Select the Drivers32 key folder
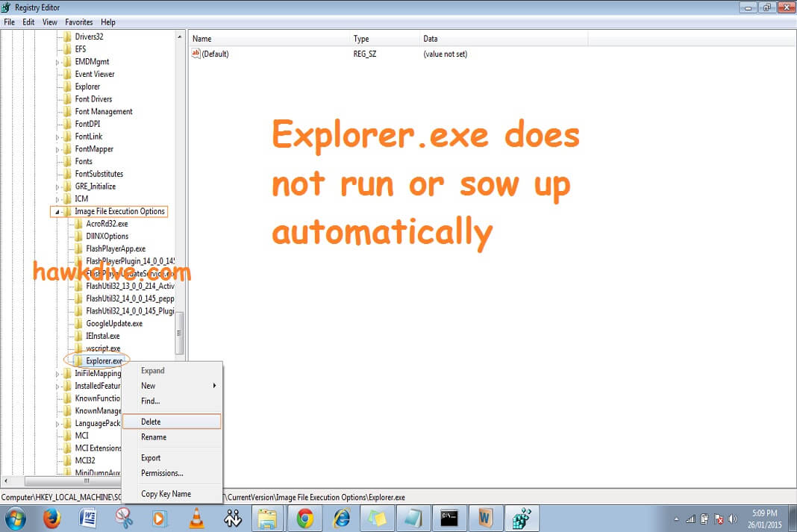The width and height of the screenshot is (797, 532). point(89,37)
